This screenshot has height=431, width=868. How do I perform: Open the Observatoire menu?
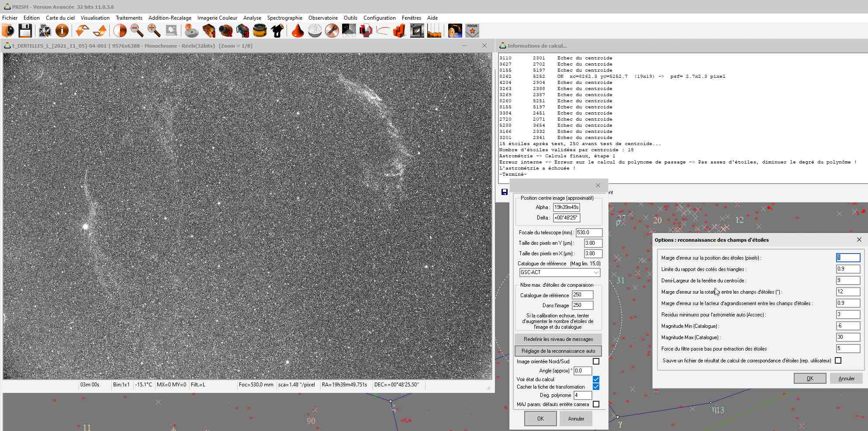point(323,18)
